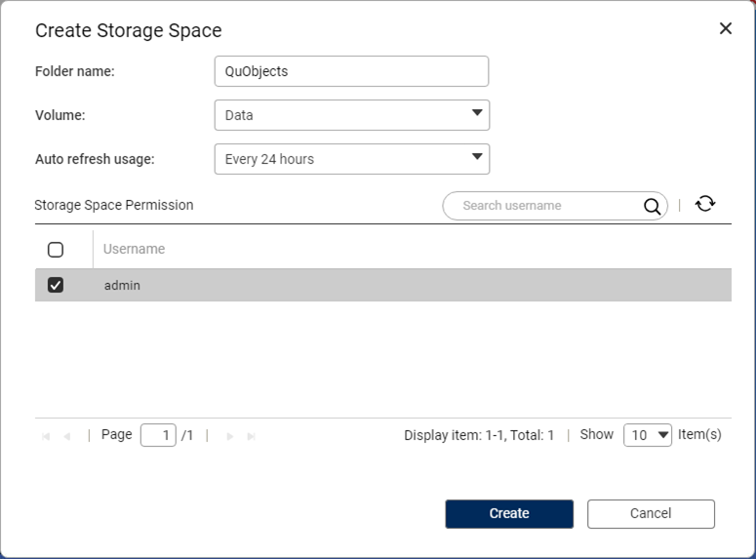This screenshot has height=559, width=756.
Task: Close the Create Storage Space dialog
Action: tap(725, 28)
